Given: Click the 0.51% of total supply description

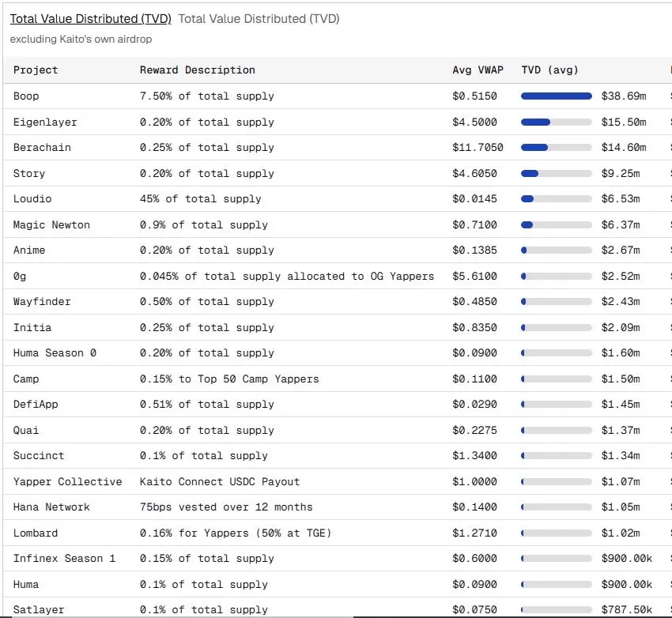Looking at the screenshot, I should 207,405.
